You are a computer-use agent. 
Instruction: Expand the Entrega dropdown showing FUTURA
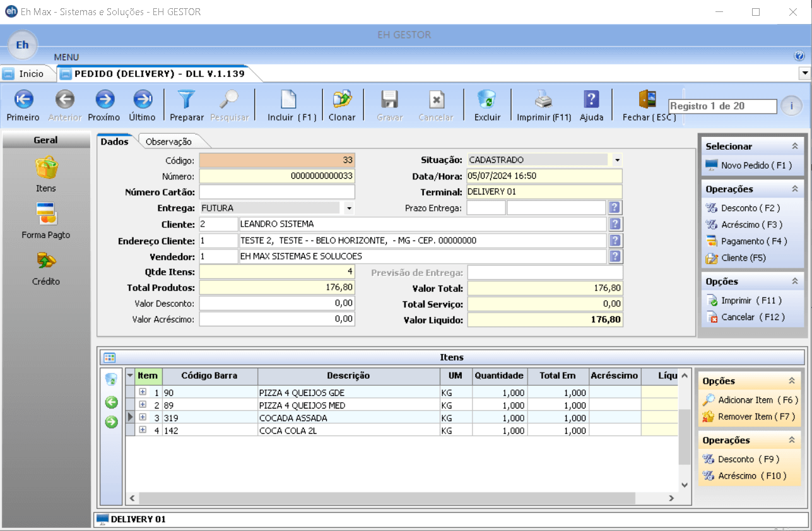pos(348,208)
